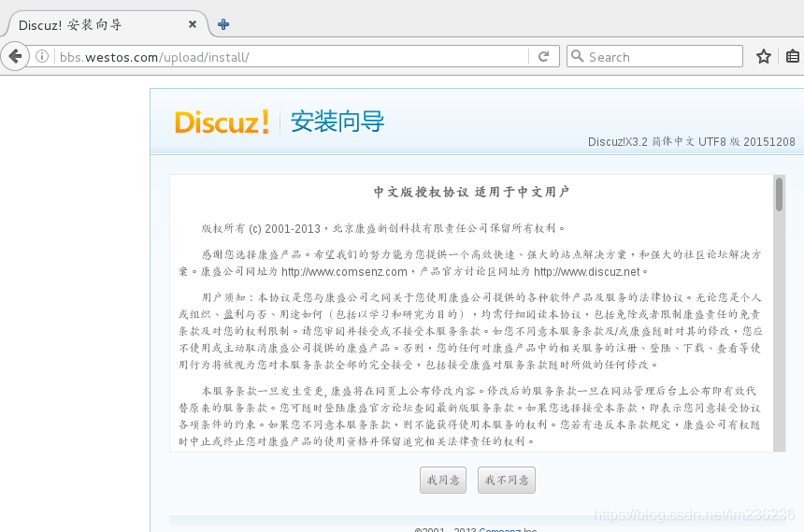
Task: Close the Discuz! 安装向导 tab
Action: pos(193,24)
